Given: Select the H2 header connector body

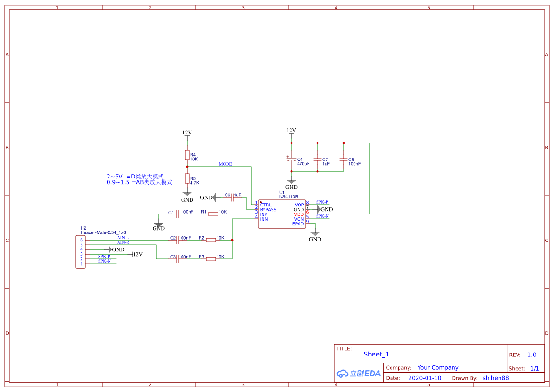Looking at the screenshot, I should point(81,252).
